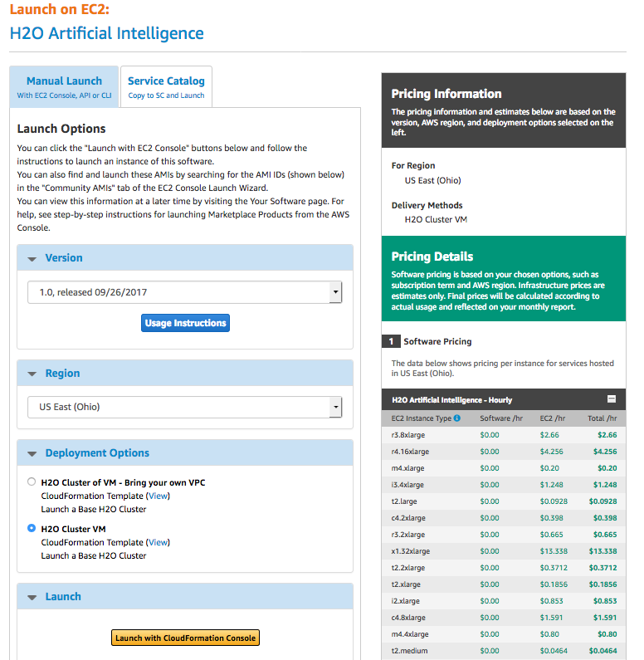Click the m4.xlarge instance type
The width and height of the screenshot is (644, 660).
point(407,468)
